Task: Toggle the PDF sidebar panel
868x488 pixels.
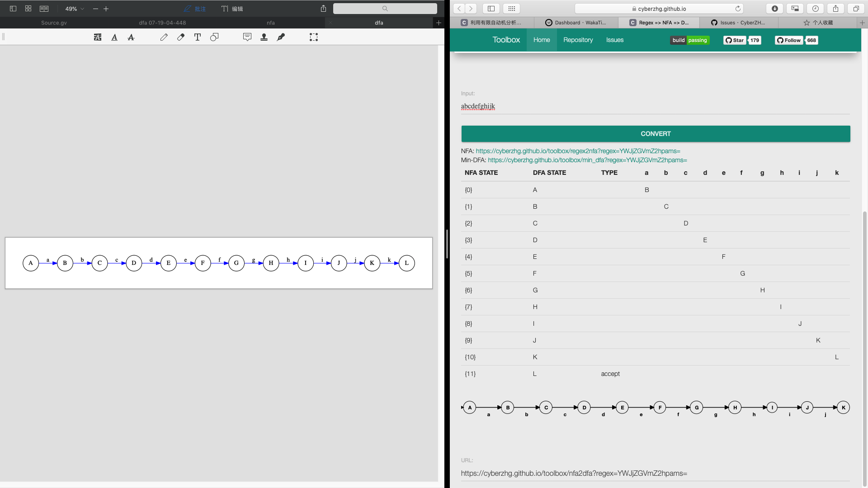Action: [13, 9]
